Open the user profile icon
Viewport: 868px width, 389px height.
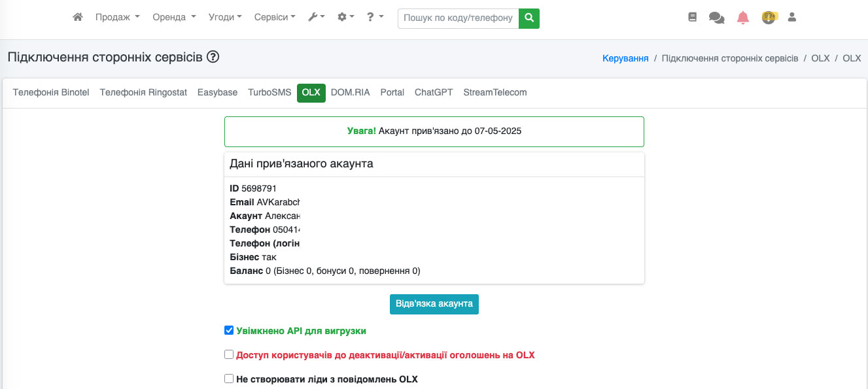792,18
